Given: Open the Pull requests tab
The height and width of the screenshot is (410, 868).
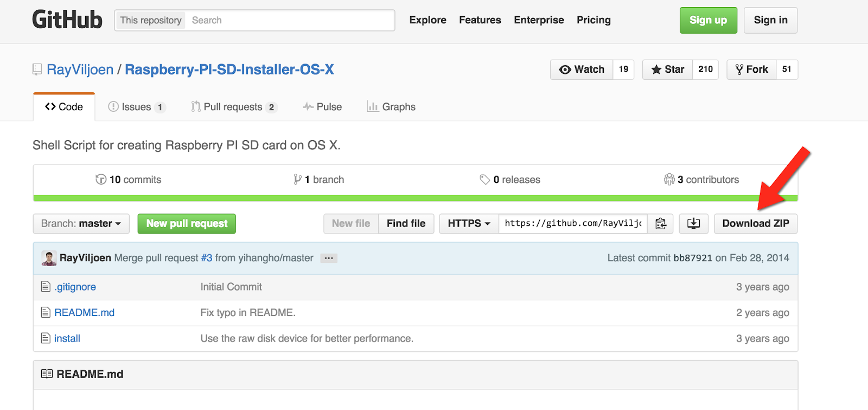Looking at the screenshot, I should tap(234, 107).
